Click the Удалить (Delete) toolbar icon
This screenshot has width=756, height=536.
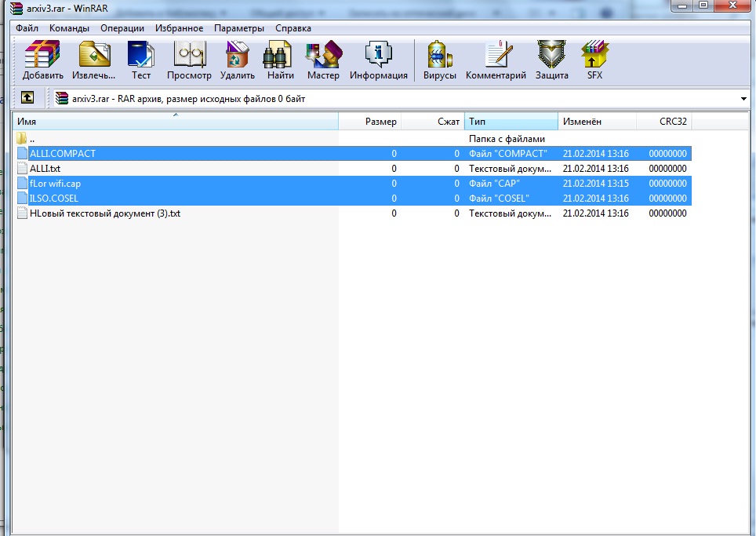coord(237,54)
